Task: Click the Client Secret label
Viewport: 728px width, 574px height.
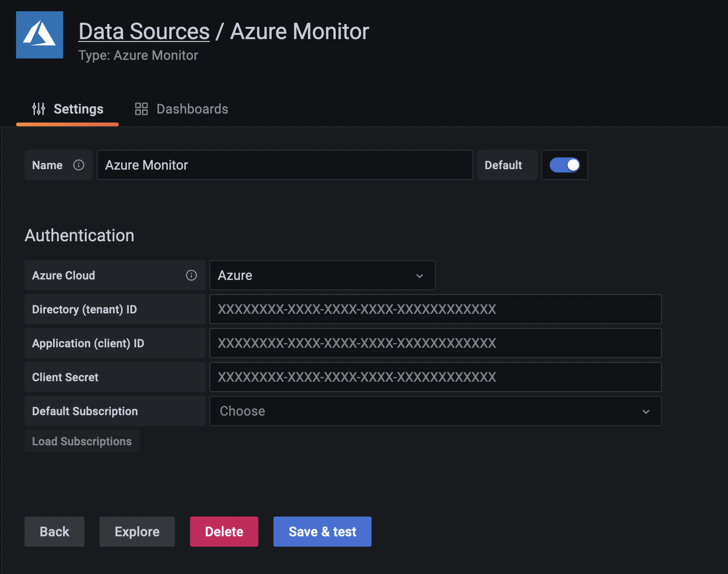Action: click(x=65, y=377)
